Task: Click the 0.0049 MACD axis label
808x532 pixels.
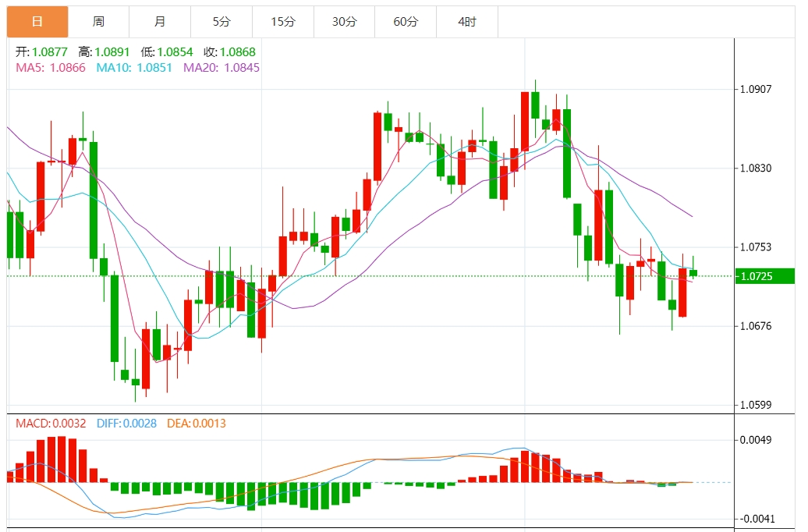Action: click(756, 440)
